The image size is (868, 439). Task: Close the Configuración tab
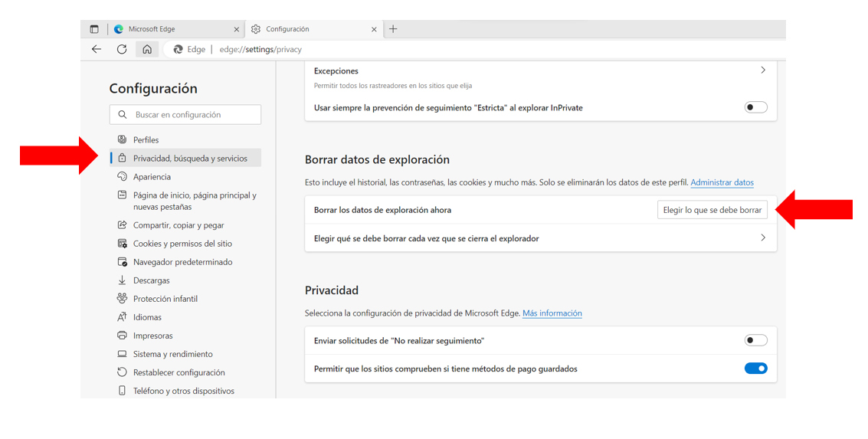(374, 29)
